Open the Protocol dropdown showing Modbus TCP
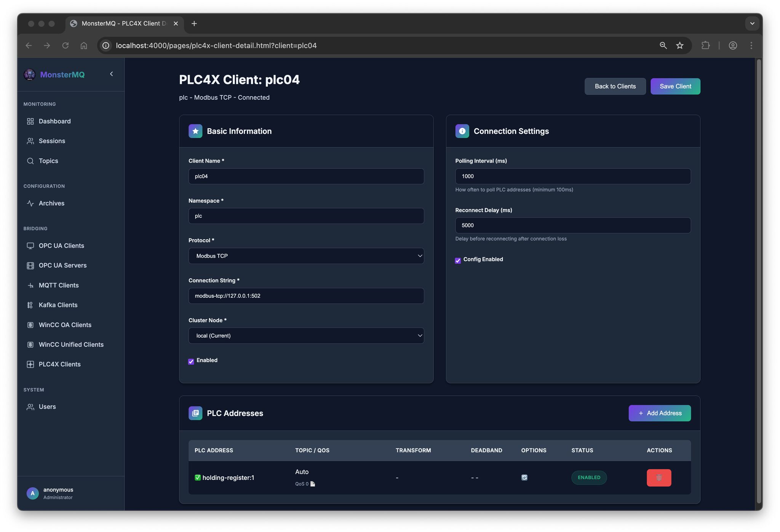The image size is (780, 532). tap(306, 256)
